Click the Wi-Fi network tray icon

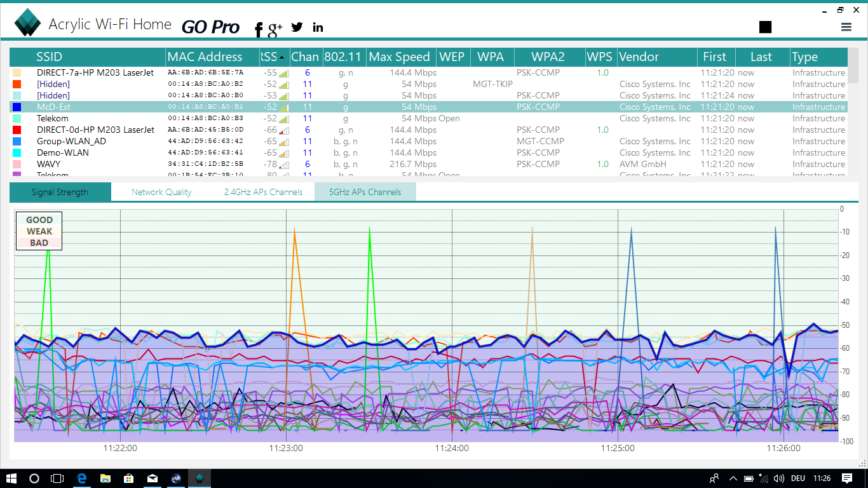click(764, 478)
